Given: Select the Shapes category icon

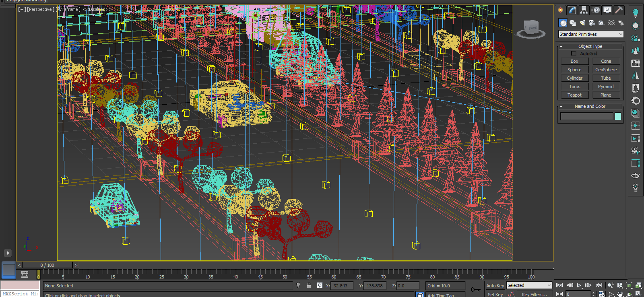Looking at the screenshot, I should click(573, 23).
